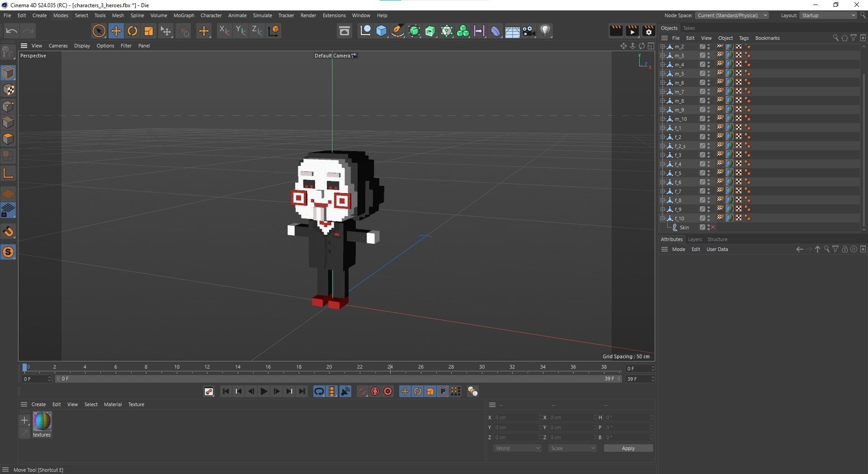Screen dimensions: 868x474
Task: Click the Extrude generator icon
Action: point(430,31)
